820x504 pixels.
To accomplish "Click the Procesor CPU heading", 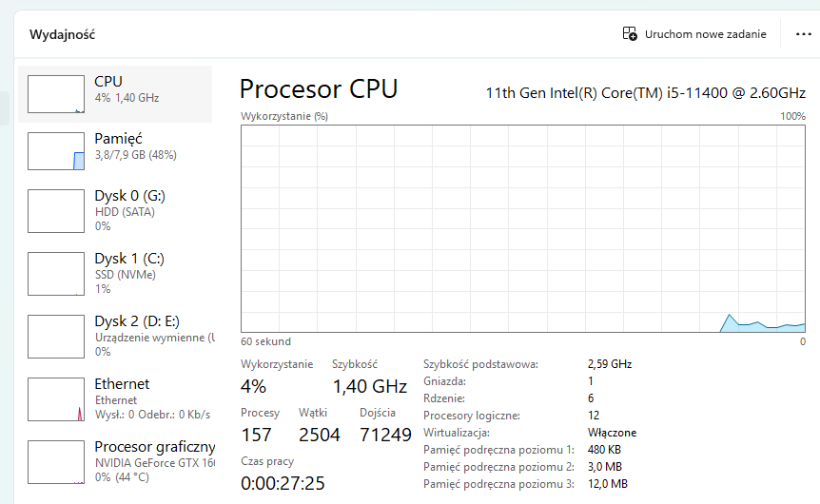I will tap(319, 88).
